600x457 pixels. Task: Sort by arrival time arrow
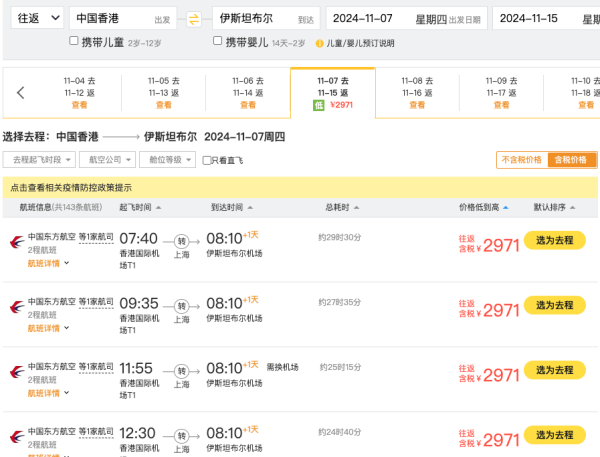(250, 207)
